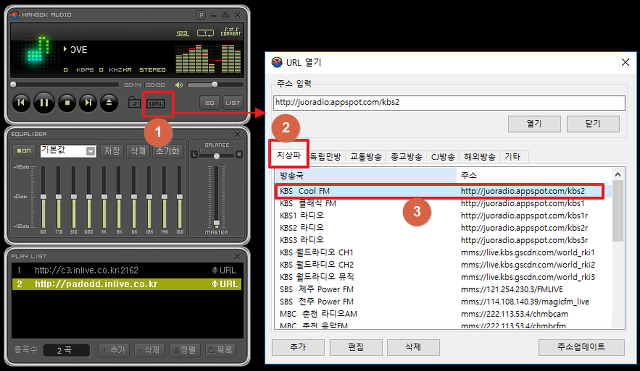Switch to the CJ방송 tab

tap(443, 157)
